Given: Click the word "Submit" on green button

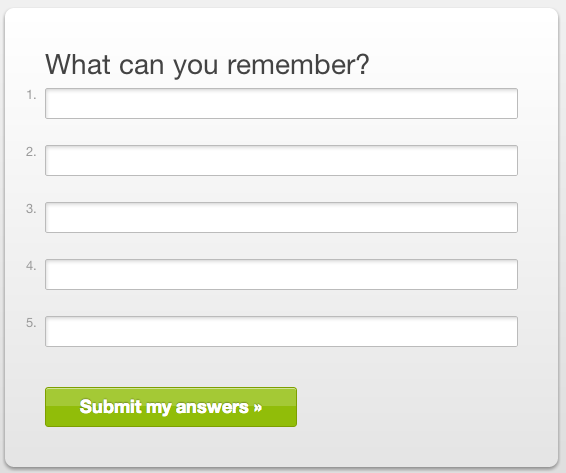Looking at the screenshot, I should click(x=110, y=407).
